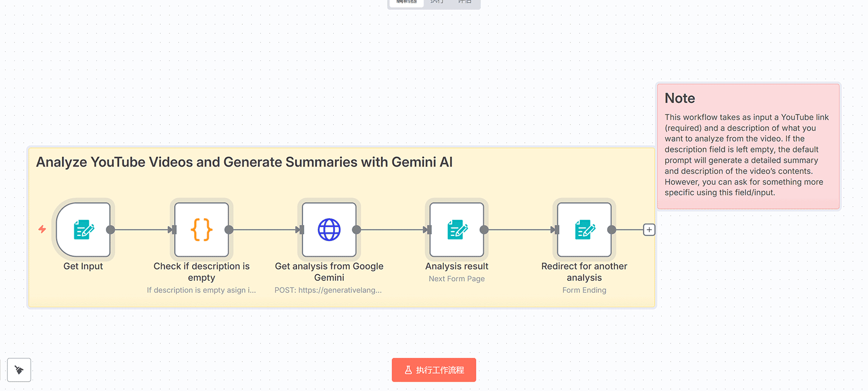Viewport: 868px width, 391px height.
Task: Click the Get Input node output connector
Action: pos(111,230)
